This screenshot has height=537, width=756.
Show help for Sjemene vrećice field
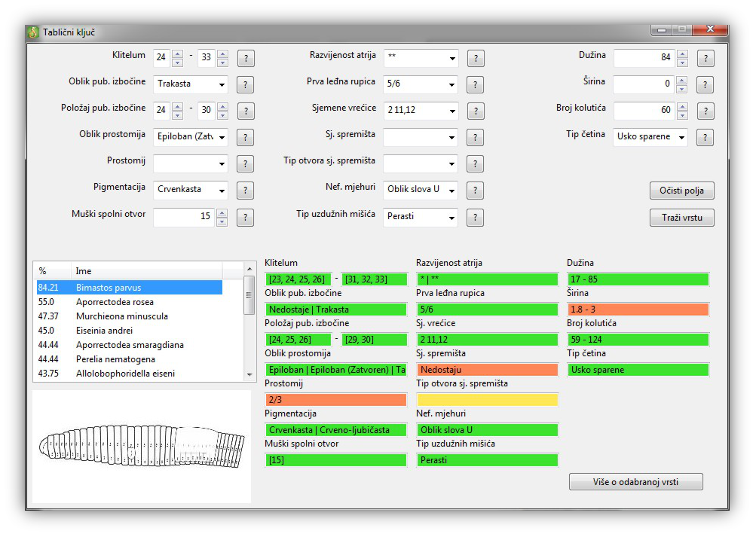tap(475, 111)
